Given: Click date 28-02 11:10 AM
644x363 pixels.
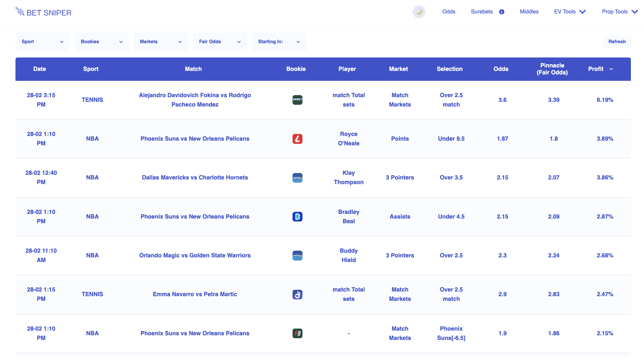Looking at the screenshot, I should pyautogui.click(x=41, y=255).
